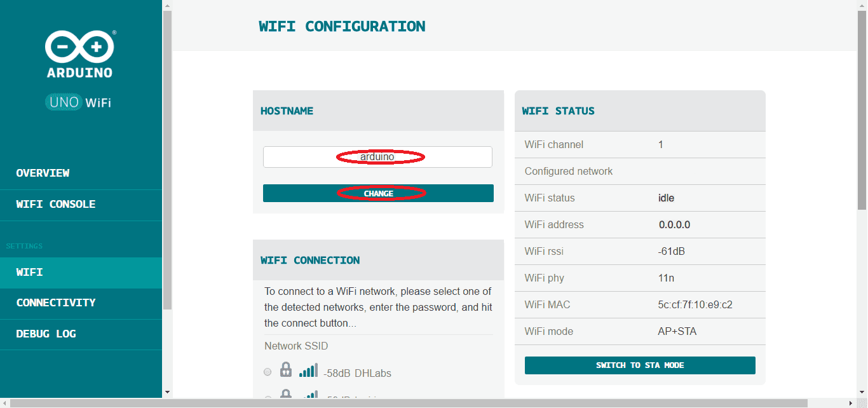The width and height of the screenshot is (868, 408).
Task: Click the bottom horizontal scrollbar
Action: [x=407, y=403]
